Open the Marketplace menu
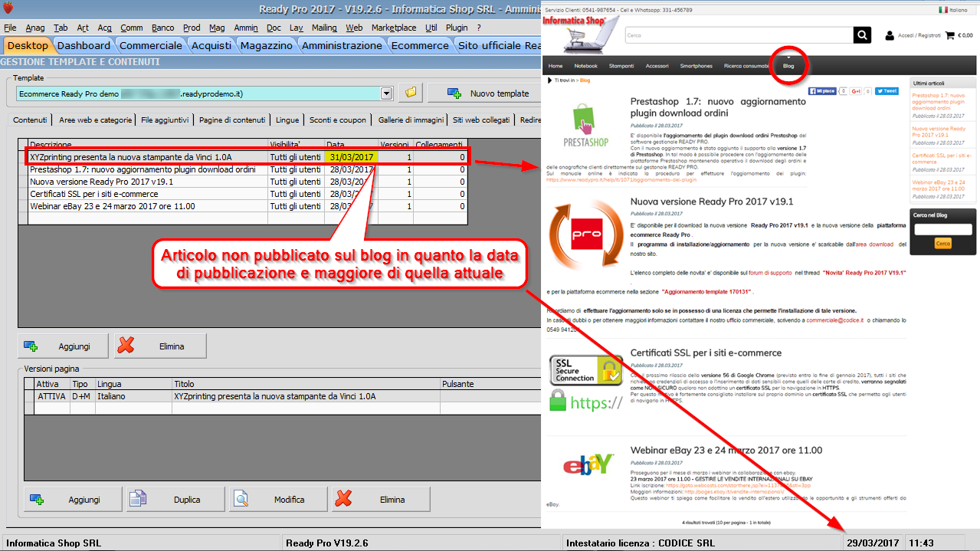Image resolution: width=980 pixels, height=551 pixels. [393, 28]
